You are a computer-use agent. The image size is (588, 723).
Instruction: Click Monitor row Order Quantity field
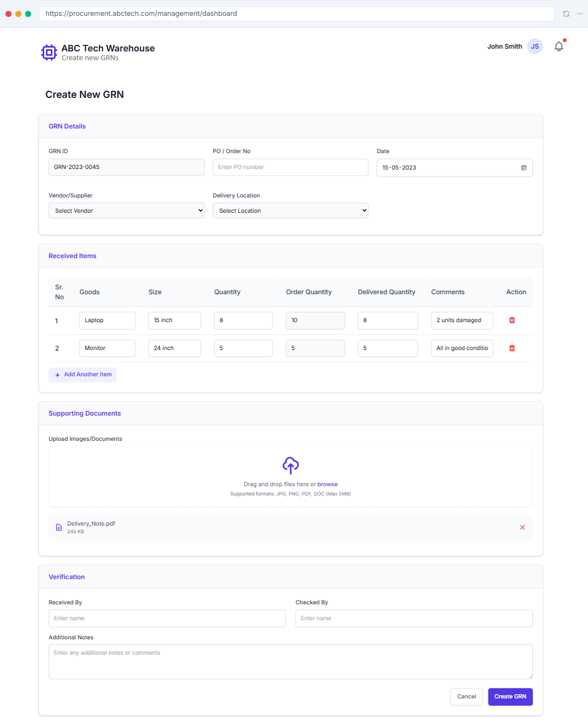(x=315, y=348)
